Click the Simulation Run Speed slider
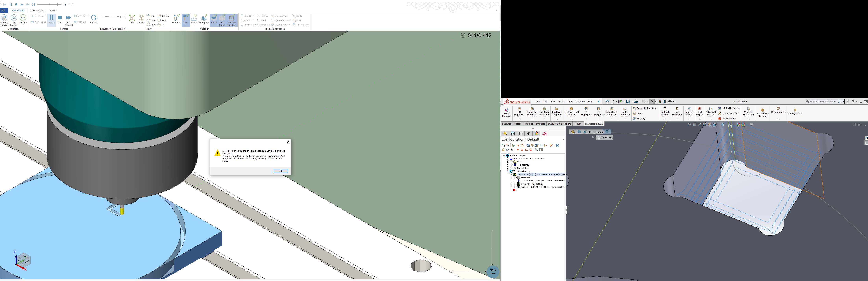Screen dimensions: 868x281 tap(120, 19)
